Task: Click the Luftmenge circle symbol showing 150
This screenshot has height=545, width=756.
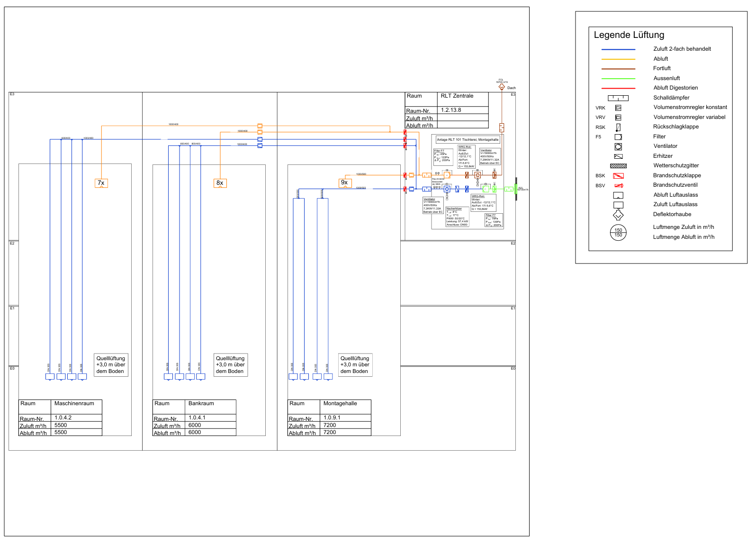Action: (618, 233)
